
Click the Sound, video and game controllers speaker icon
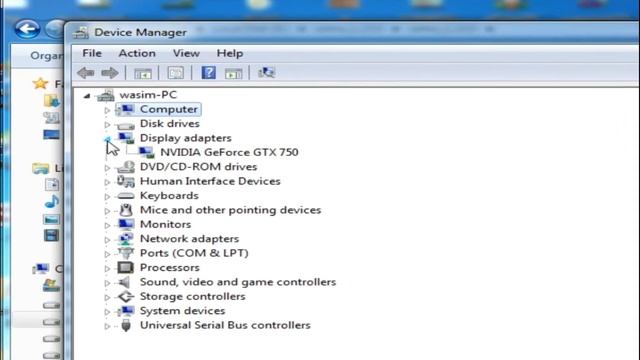click(x=124, y=282)
